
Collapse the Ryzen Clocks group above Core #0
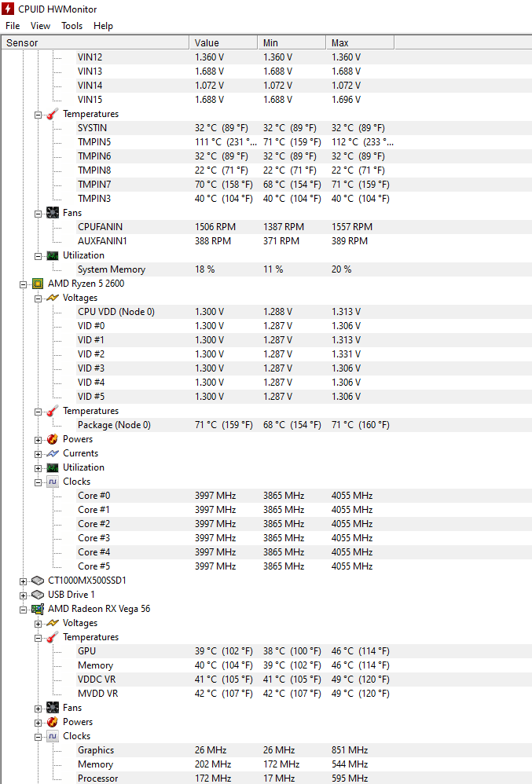coord(38,482)
